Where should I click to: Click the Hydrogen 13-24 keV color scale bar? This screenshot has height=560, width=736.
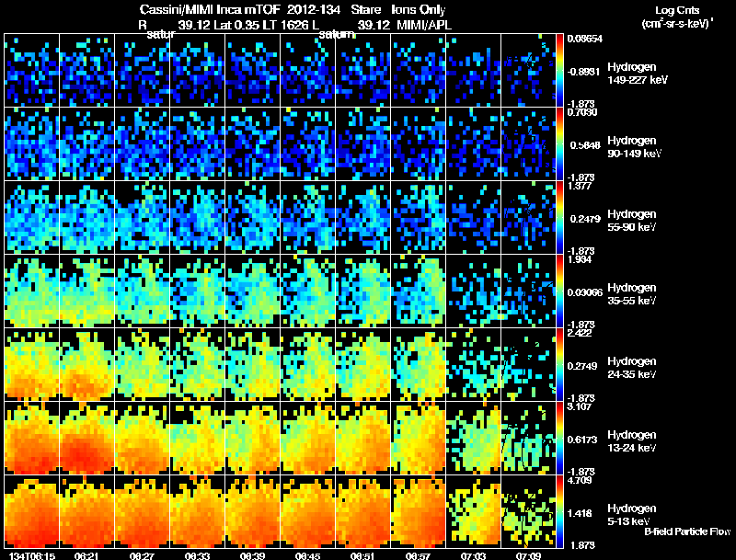(x=559, y=438)
